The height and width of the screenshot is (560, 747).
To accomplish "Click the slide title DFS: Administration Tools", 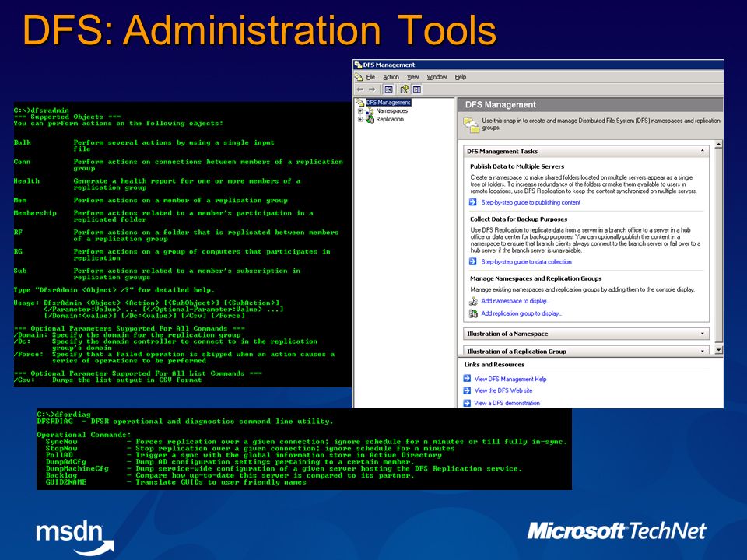I will [x=259, y=30].
